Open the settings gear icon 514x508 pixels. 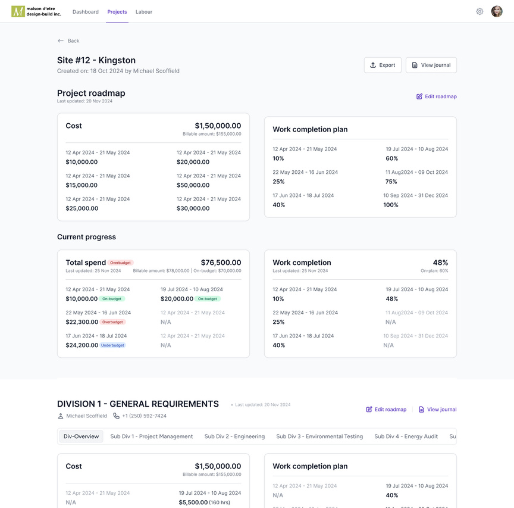[479, 12]
